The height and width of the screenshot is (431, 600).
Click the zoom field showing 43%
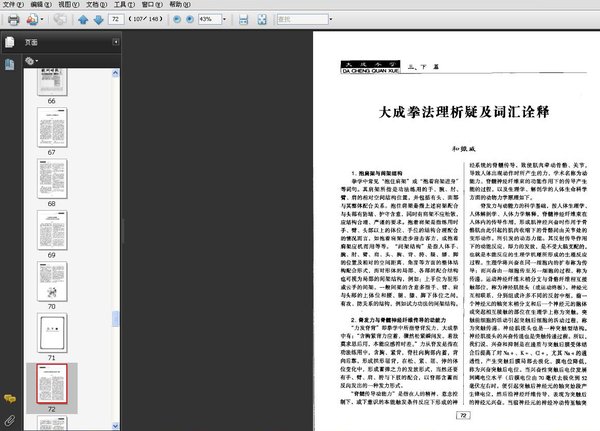[x=210, y=19]
